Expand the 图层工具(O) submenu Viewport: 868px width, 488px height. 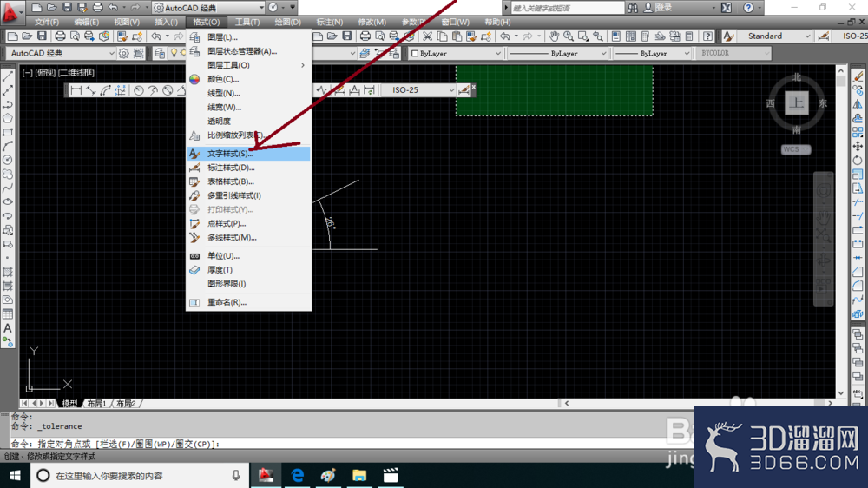click(248, 65)
